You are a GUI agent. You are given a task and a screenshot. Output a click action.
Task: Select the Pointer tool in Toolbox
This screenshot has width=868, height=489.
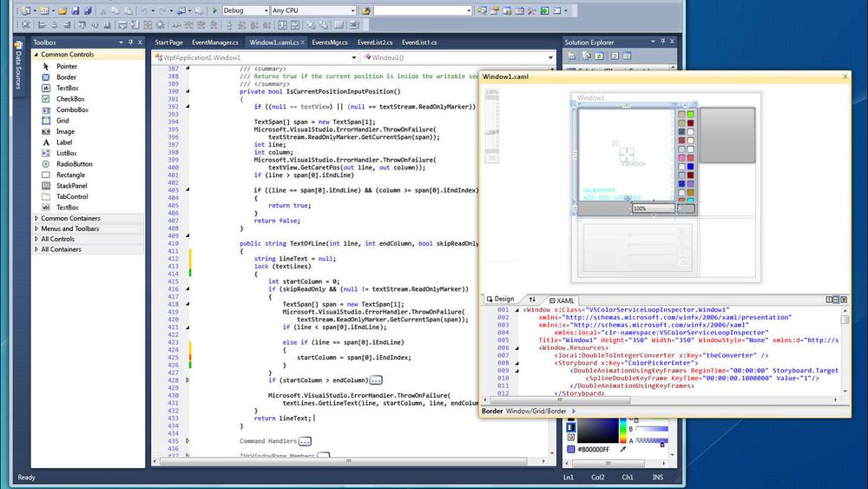click(x=67, y=67)
